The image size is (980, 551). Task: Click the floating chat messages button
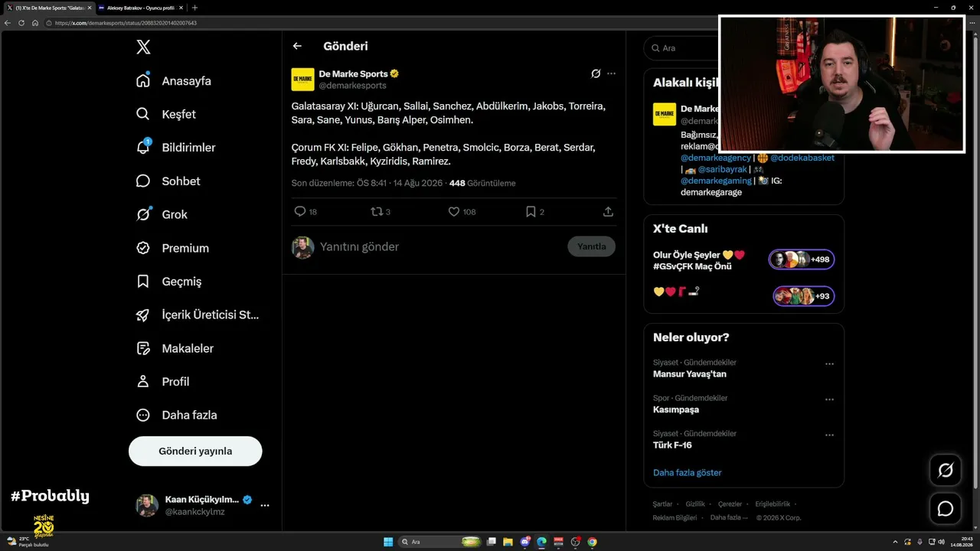946,509
